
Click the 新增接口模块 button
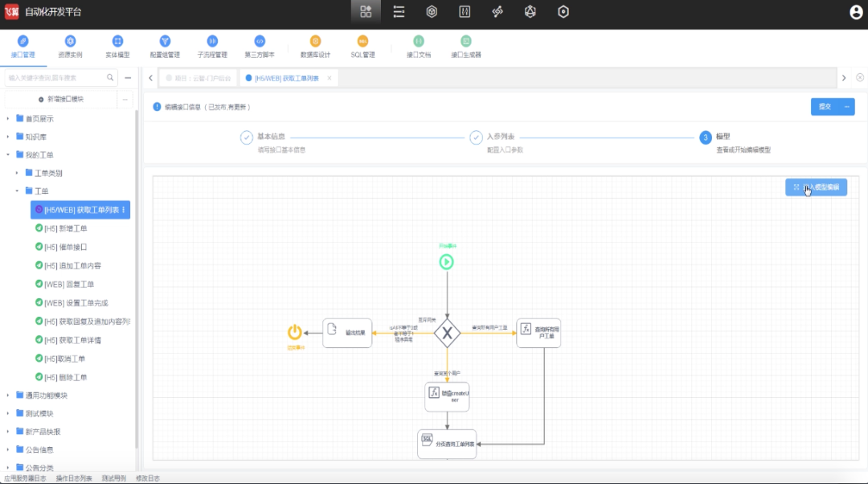(61, 99)
